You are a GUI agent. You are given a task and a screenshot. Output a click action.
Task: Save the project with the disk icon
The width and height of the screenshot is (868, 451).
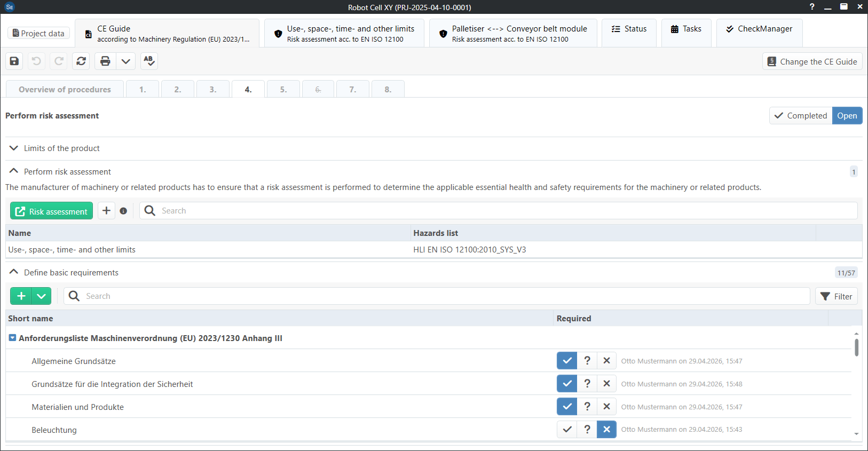point(14,61)
